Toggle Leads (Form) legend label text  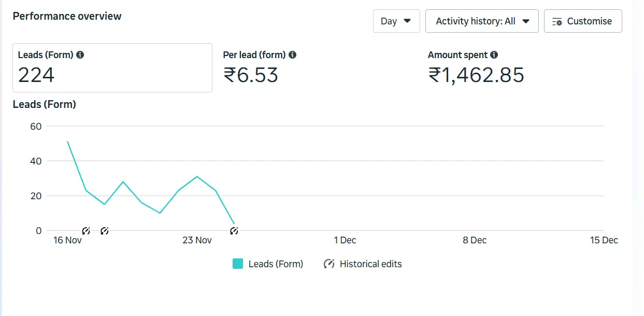coord(276,264)
